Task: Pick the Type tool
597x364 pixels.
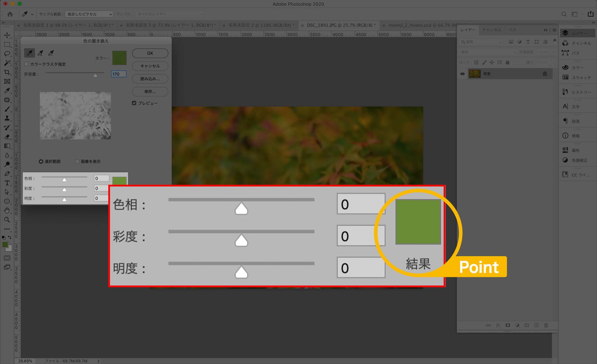Action: (7, 183)
